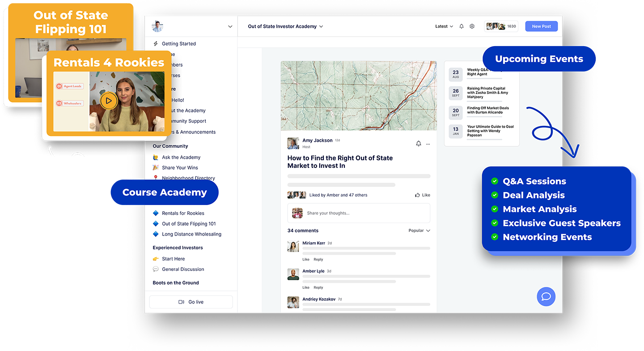Screen dimensions: 644x351
Task: Click the Amy Jackson author name
Action: point(317,140)
